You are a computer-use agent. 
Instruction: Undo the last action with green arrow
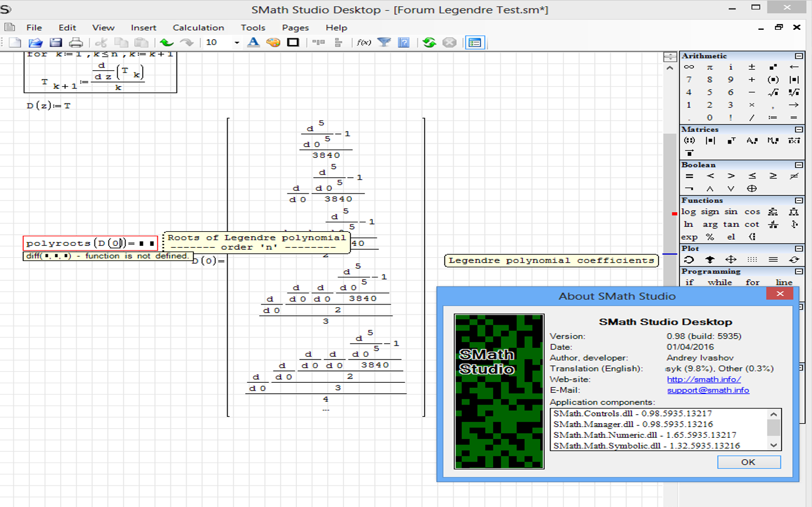[166, 43]
